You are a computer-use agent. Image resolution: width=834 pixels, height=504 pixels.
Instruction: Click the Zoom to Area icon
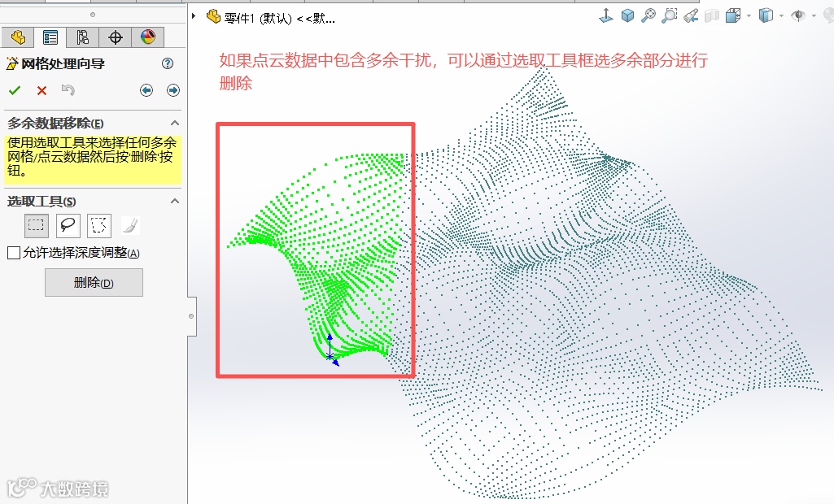669,16
